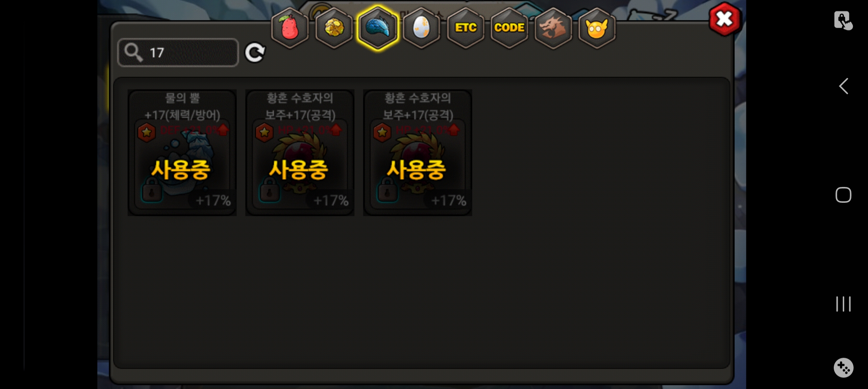Click the search field containing 17
Screen dimensions: 868x389
coord(178,53)
